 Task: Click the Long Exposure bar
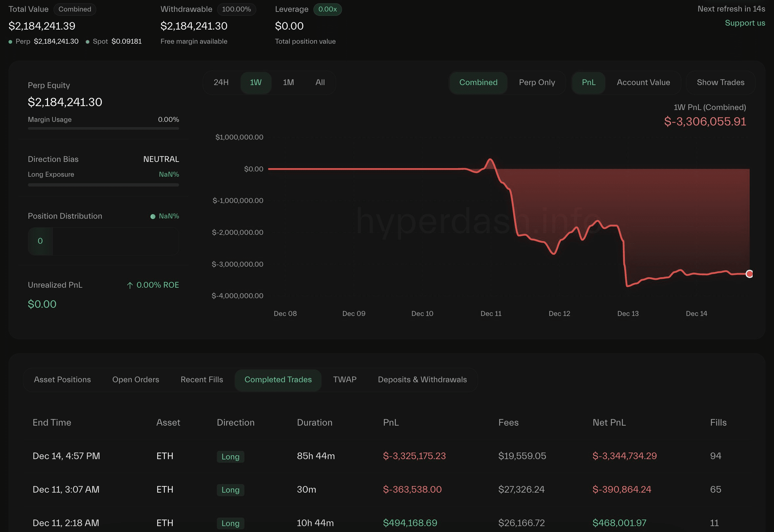pos(103,185)
